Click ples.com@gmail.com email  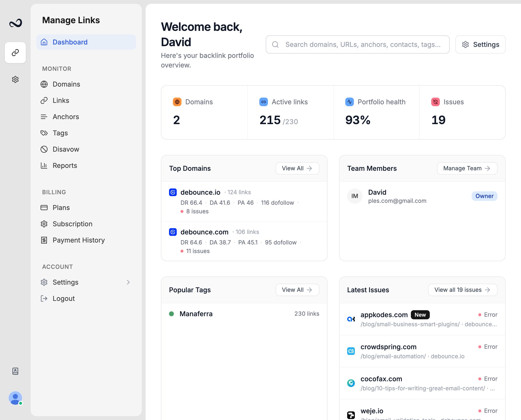(x=397, y=201)
